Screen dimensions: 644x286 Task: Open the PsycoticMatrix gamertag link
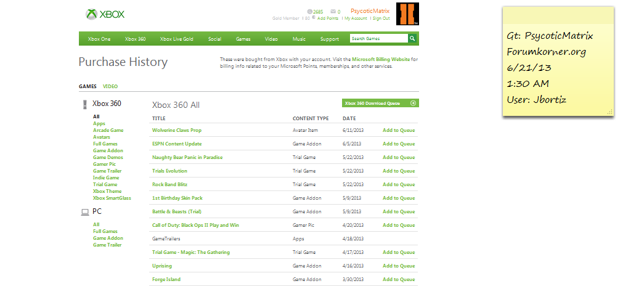(370, 11)
